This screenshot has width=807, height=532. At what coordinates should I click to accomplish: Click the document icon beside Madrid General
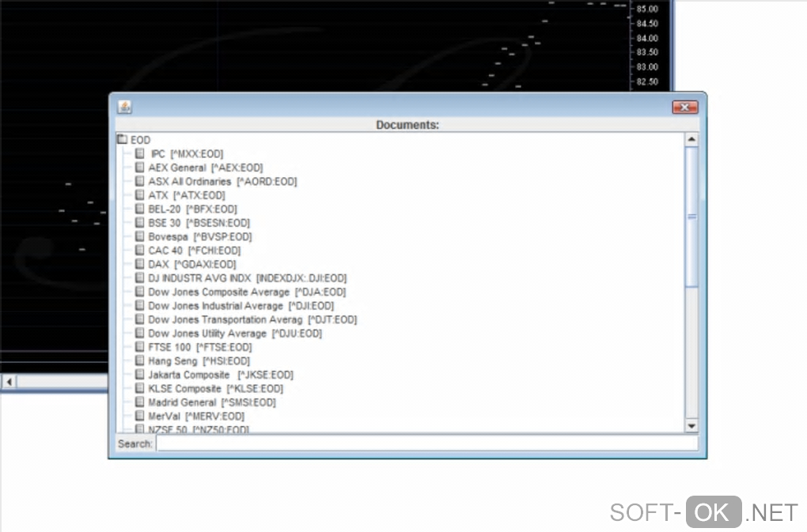click(x=139, y=402)
